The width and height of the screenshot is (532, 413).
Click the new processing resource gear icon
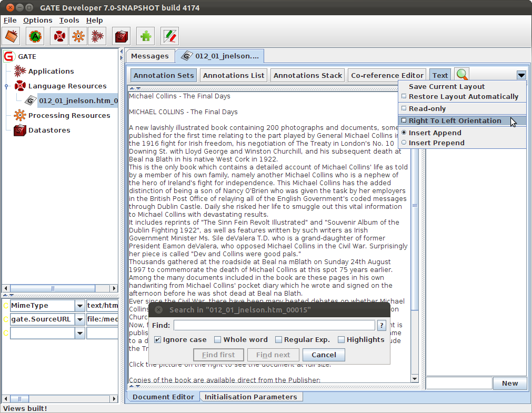click(78, 36)
